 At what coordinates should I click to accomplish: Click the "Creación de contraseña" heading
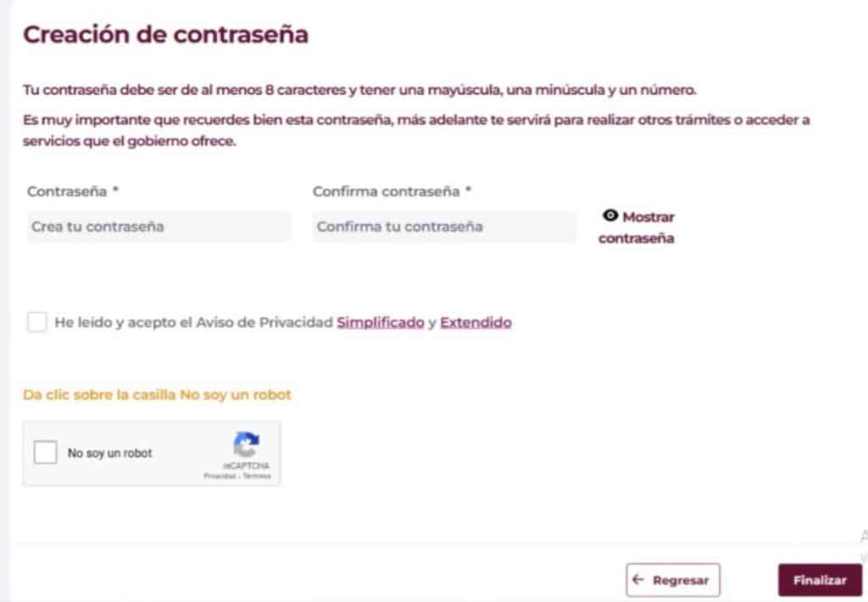point(165,35)
